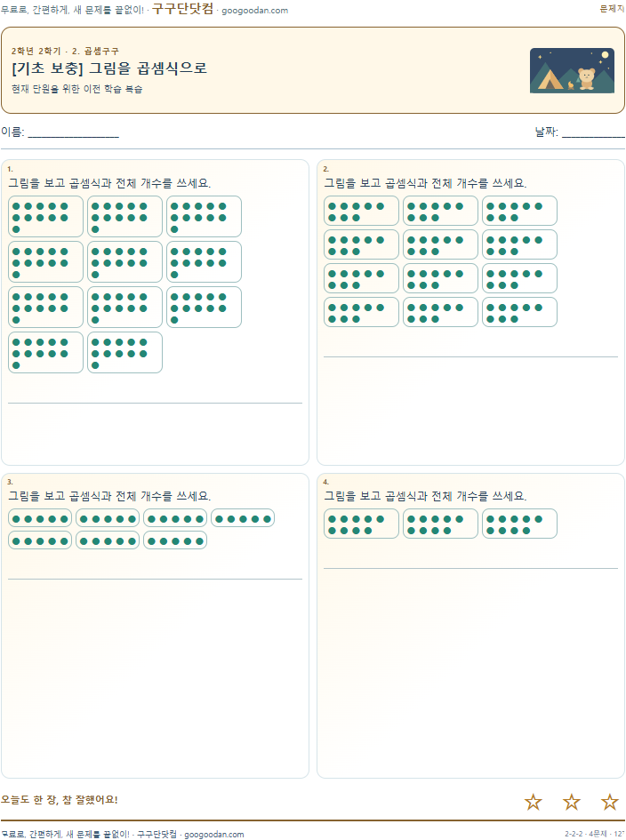Click problem 1 instruction text

(109, 183)
